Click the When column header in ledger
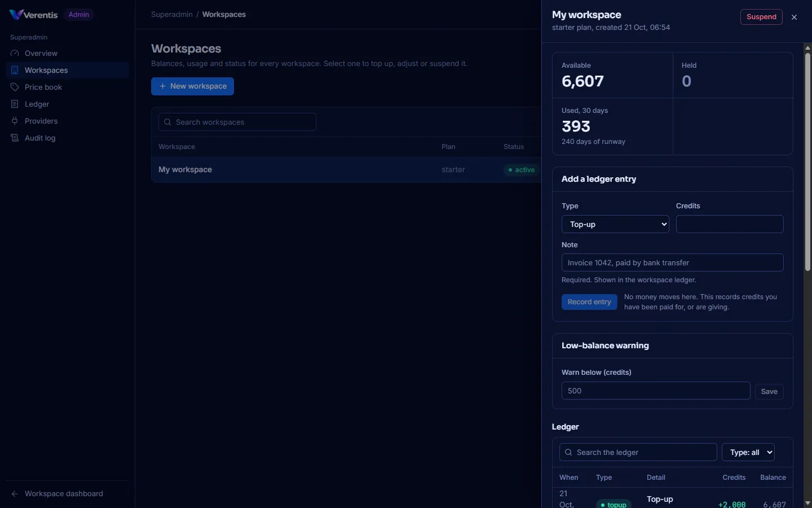812x508 pixels. (x=568, y=478)
